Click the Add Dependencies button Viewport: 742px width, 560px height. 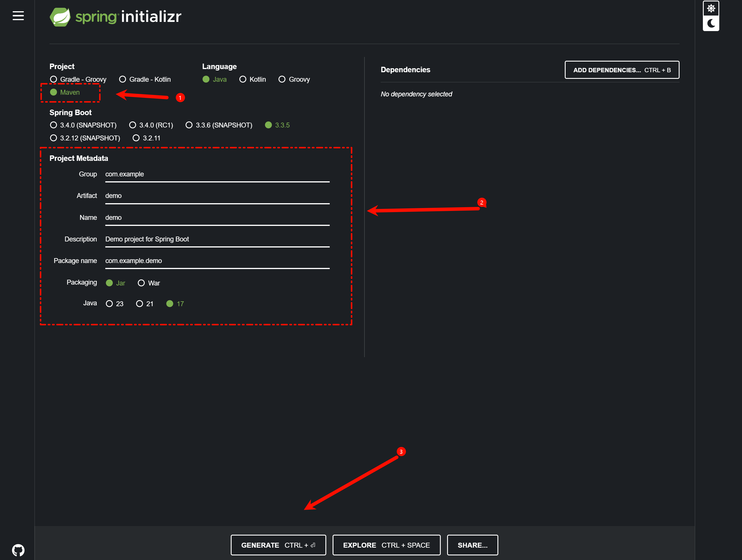coord(622,70)
